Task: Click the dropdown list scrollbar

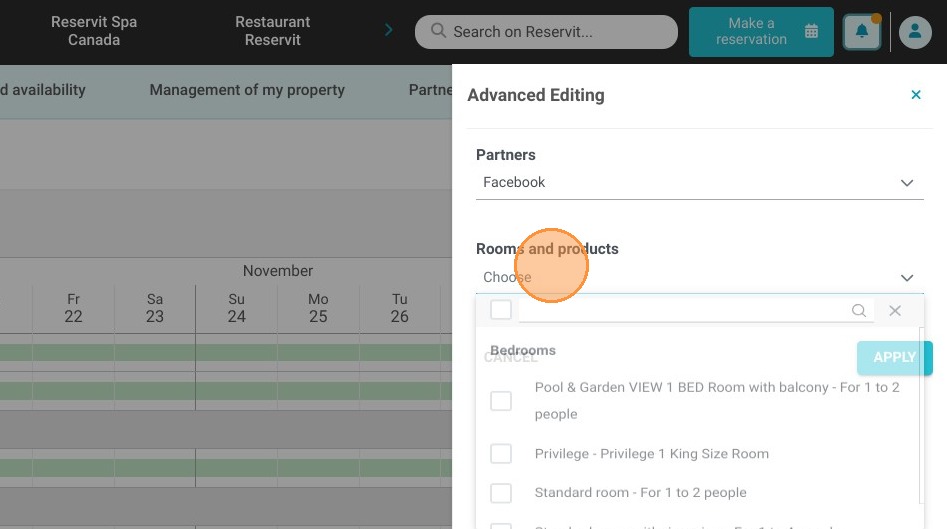Action: tap(921, 415)
